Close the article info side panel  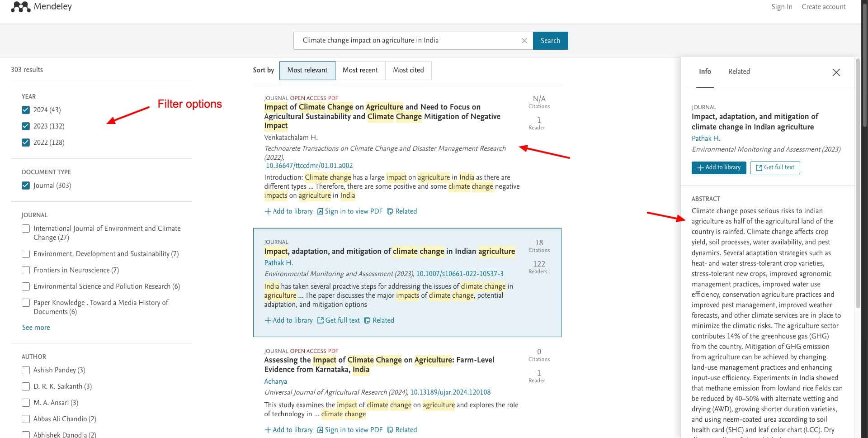pyautogui.click(x=836, y=72)
